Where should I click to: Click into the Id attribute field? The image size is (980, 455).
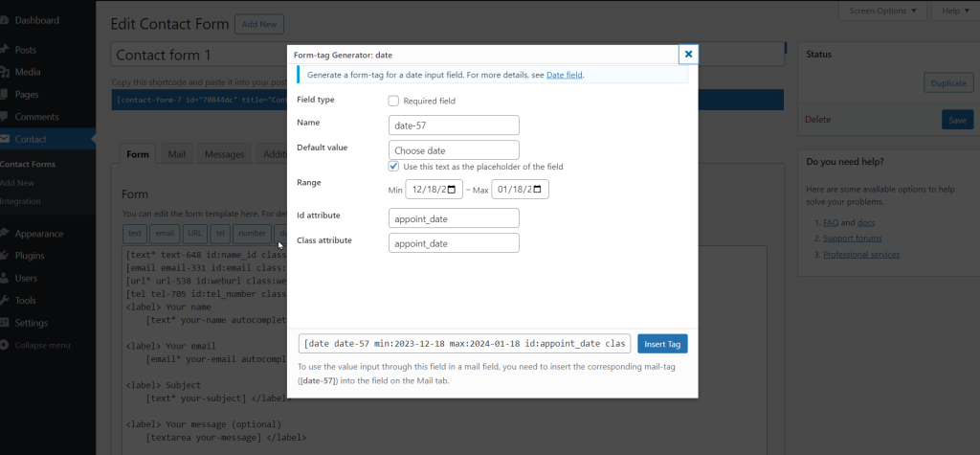click(454, 218)
